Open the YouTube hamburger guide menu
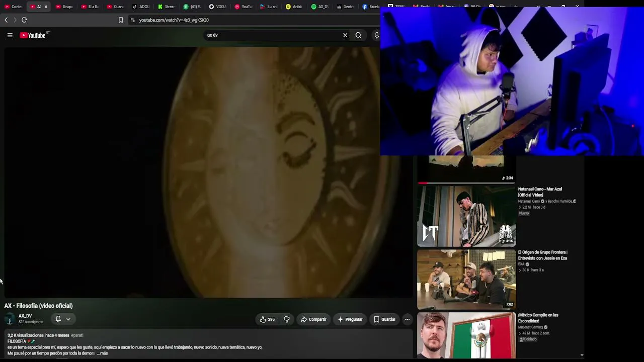This screenshot has height=362, width=644. coord(10,35)
